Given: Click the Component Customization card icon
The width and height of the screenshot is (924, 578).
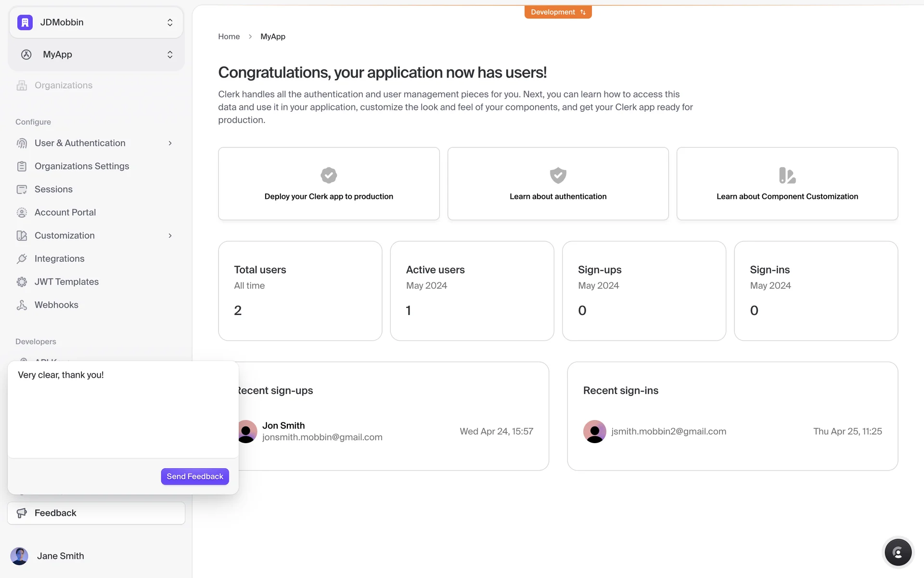Looking at the screenshot, I should (x=787, y=175).
